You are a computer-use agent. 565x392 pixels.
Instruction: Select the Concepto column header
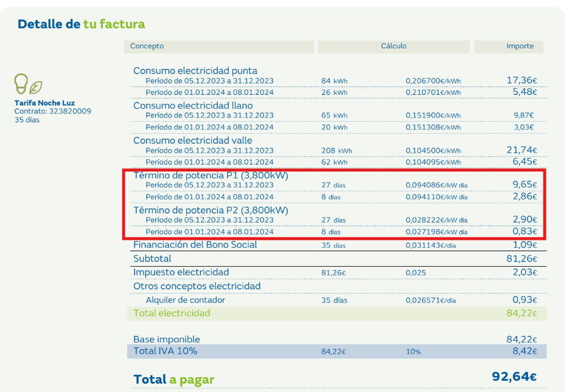point(147,46)
